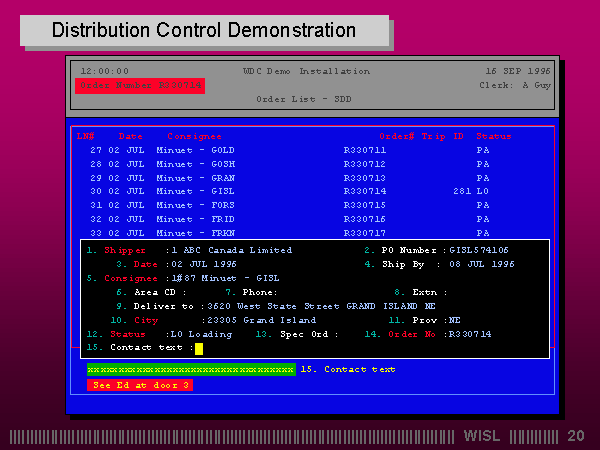Select order row R330717 Minuet - FRKN
This screenshot has height=450, width=600.
(x=290, y=233)
